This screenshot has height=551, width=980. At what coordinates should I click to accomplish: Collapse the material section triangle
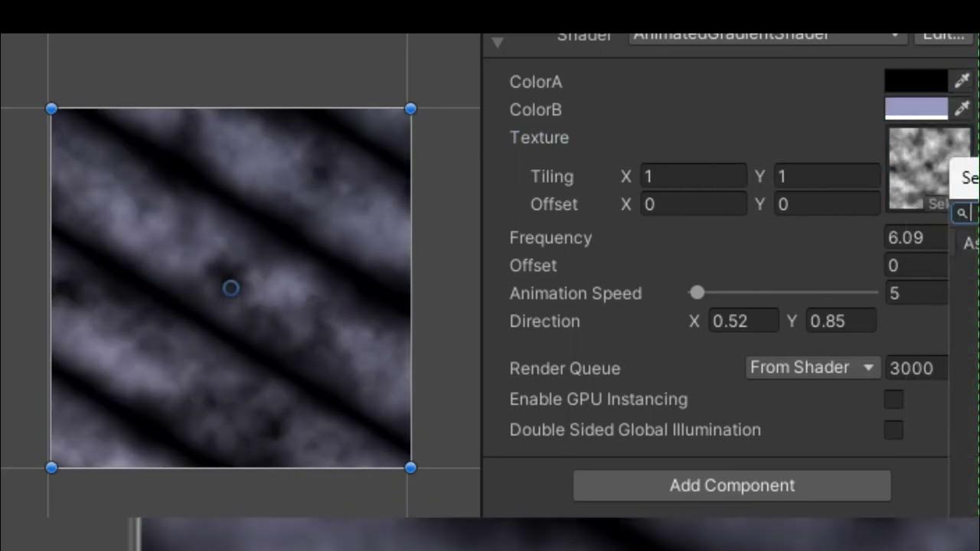[498, 43]
